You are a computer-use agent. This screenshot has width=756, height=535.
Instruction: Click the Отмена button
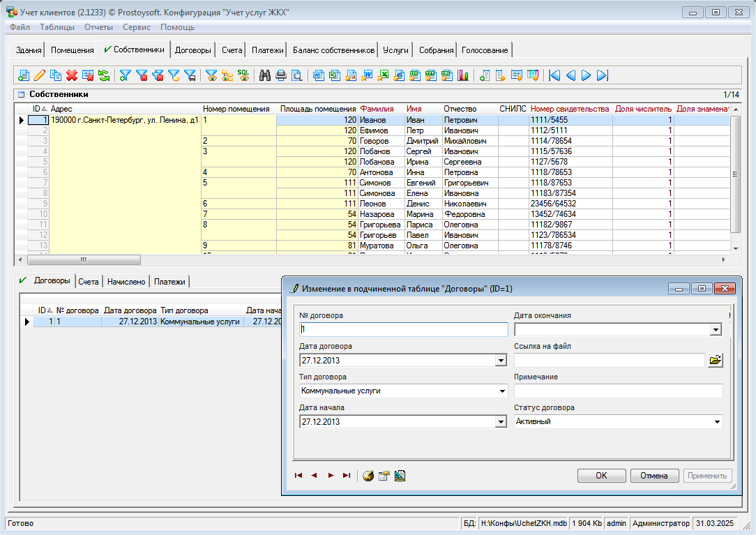(654, 476)
